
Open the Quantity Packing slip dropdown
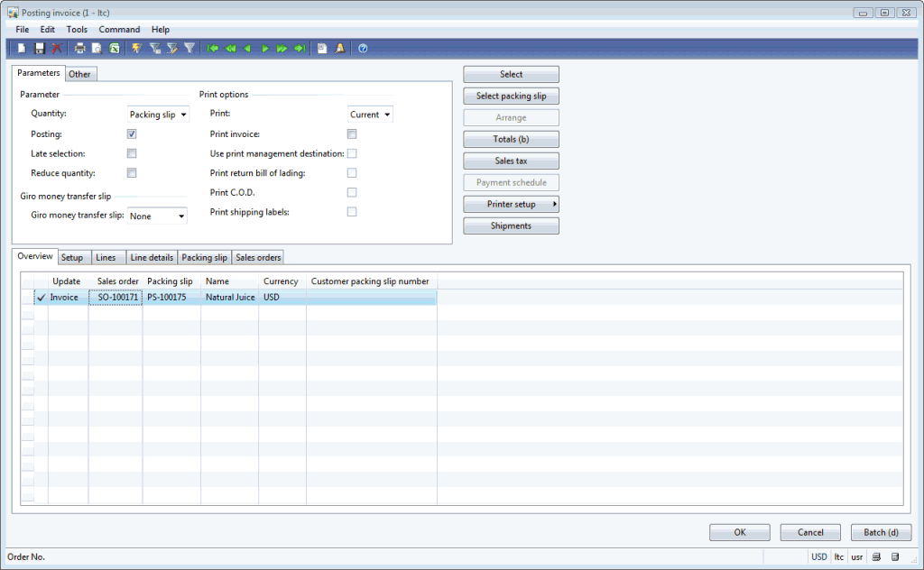[x=183, y=115]
